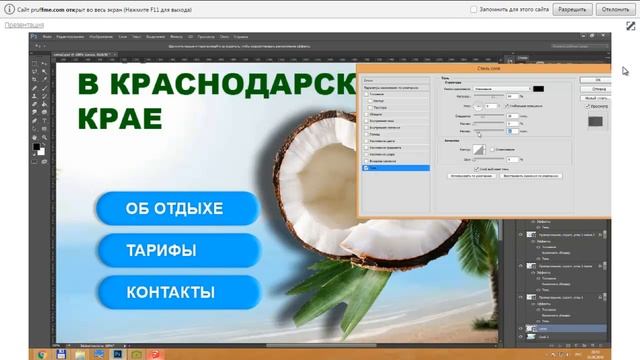The image size is (640, 360).
Task: Select the Paint Bucket tool
Action: click(x=44, y=104)
